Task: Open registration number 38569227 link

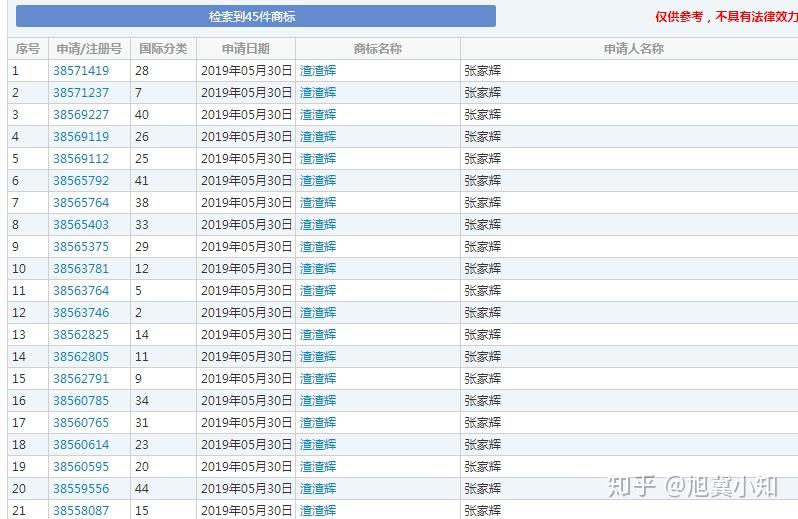Action: (81, 114)
